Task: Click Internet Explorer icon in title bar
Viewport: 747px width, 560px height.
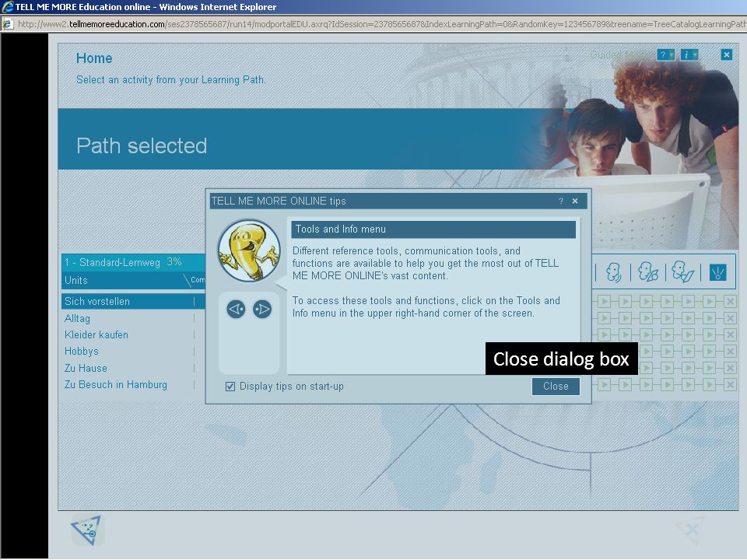Action: point(7,7)
